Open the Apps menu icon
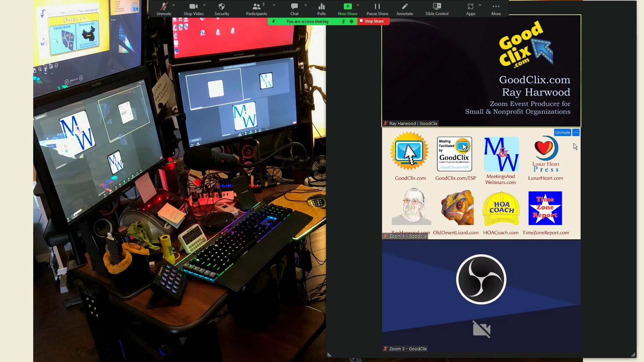 471,9
